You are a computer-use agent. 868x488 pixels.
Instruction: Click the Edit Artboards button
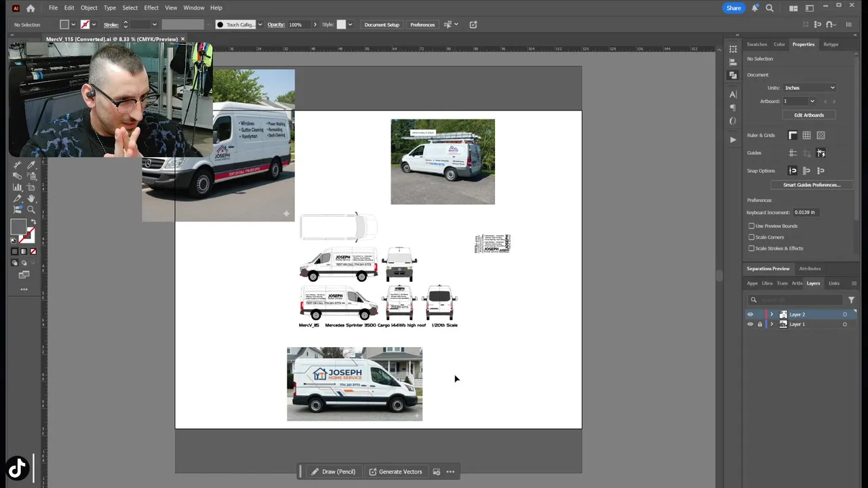click(x=809, y=115)
